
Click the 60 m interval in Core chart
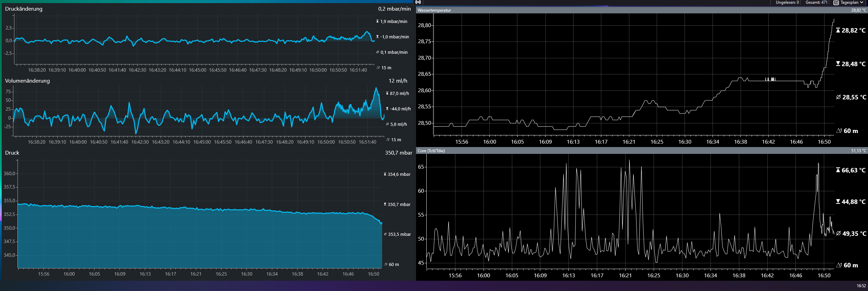pyautogui.click(x=851, y=265)
